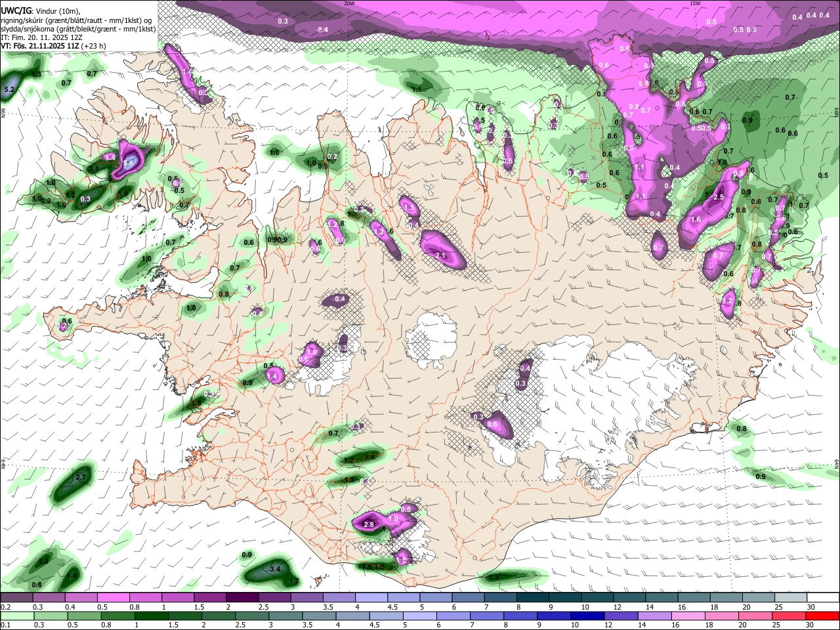Click the '0.2' label in the snow legend
840x630 pixels.
tap(5, 607)
